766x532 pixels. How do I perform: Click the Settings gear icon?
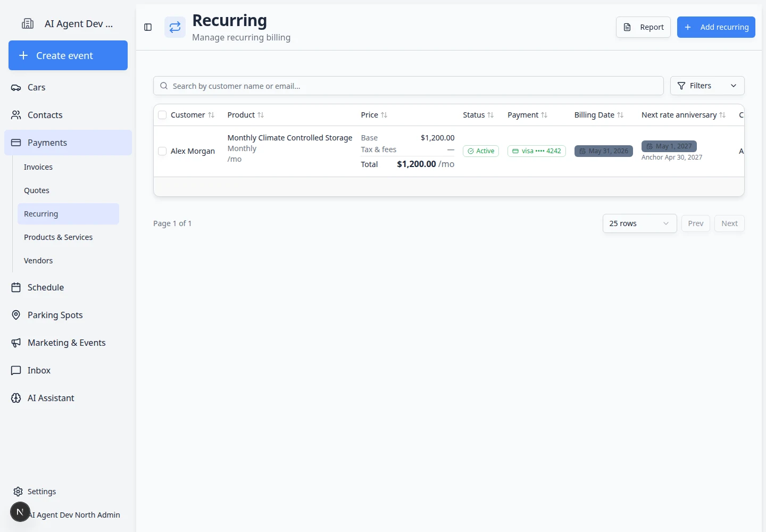pos(18,492)
